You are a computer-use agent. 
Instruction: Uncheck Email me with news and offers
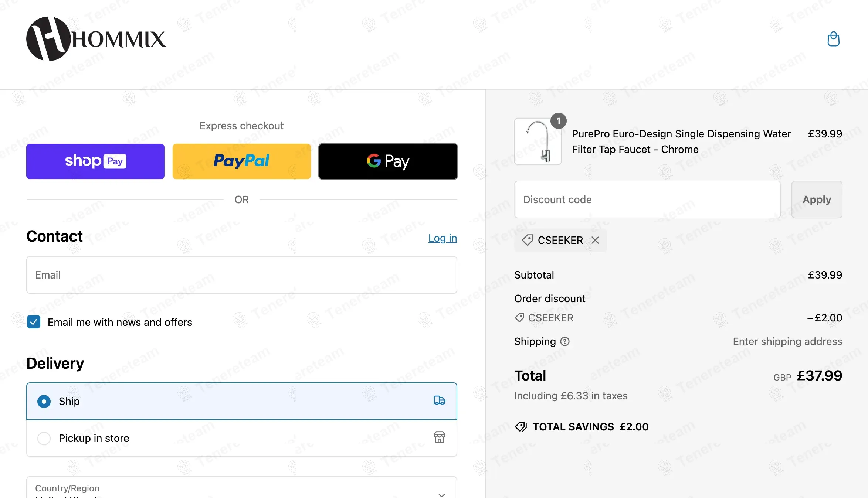(34, 322)
